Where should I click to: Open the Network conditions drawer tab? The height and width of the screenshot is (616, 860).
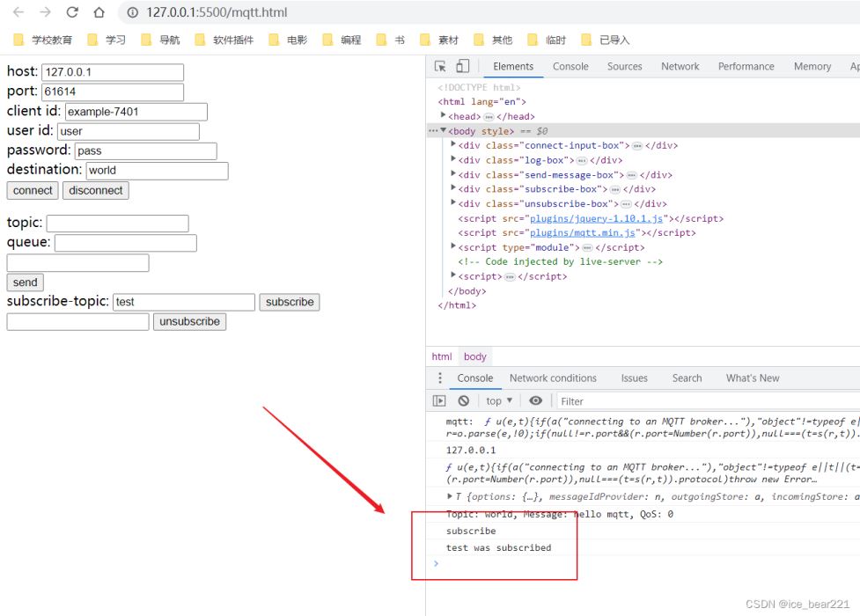tap(553, 378)
